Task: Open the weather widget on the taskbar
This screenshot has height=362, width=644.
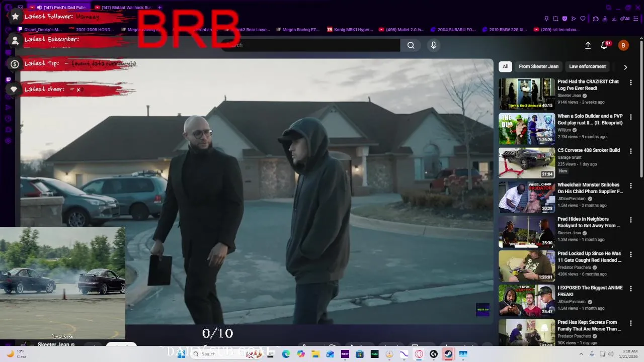Action: [x=16, y=354]
